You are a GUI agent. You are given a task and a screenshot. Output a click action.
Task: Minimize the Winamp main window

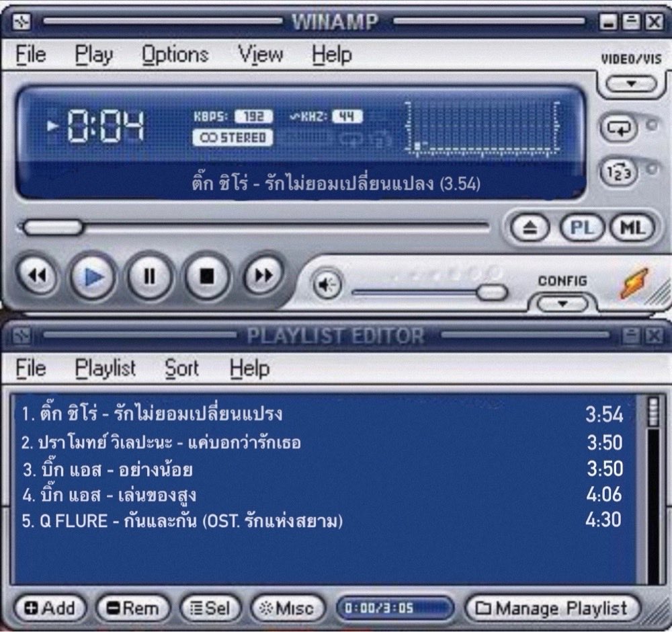[607, 22]
